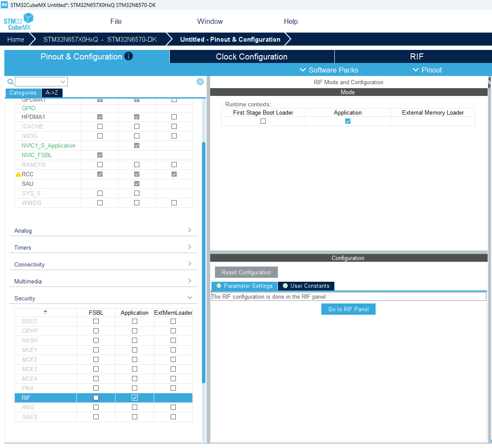Toggle RNG Application checkbox
The image size is (492, 448).
[135, 407]
